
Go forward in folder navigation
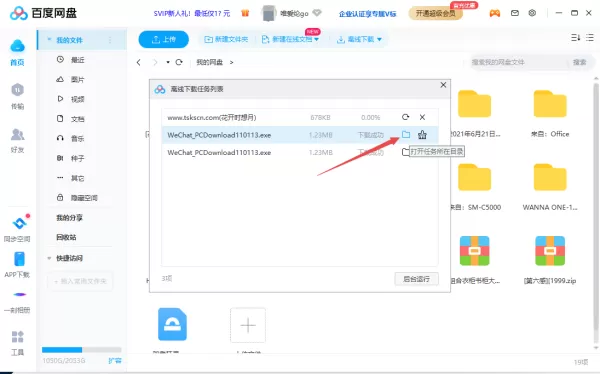pos(155,62)
